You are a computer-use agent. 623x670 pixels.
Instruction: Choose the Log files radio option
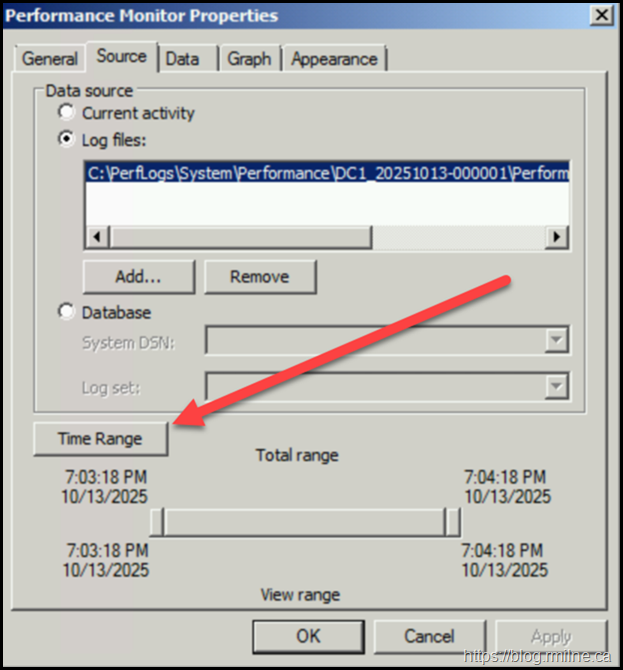tap(67, 140)
